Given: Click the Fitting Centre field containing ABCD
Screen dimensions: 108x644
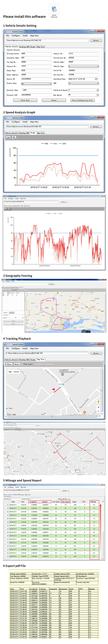Looking at the screenshot, I should pyautogui.click(x=36, y=54).
